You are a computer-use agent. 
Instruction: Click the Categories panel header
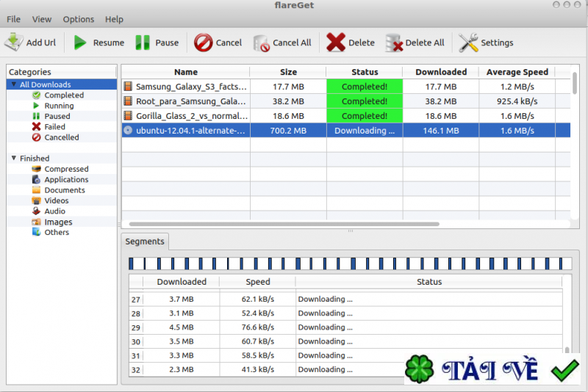[x=62, y=72]
